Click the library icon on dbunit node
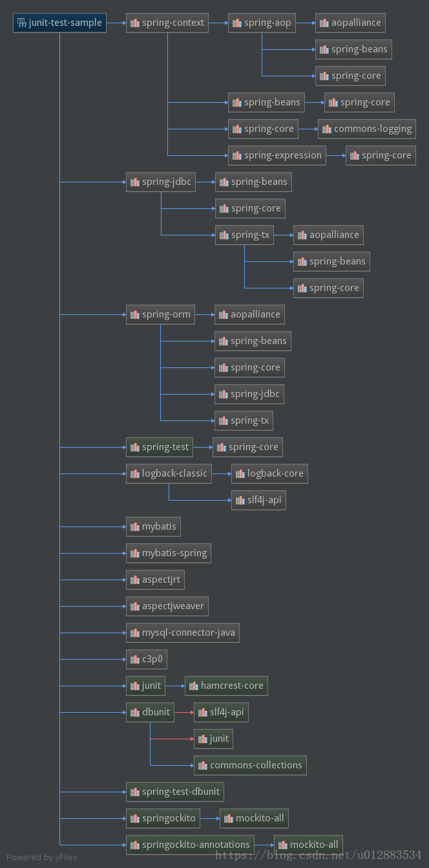Image resolution: width=429 pixels, height=868 pixels. pyautogui.click(x=134, y=713)
